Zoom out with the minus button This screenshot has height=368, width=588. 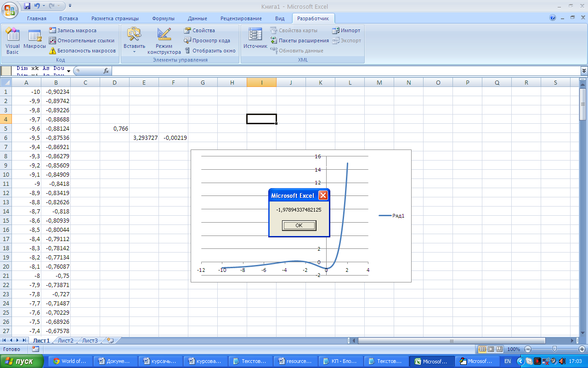pyautogui.click(x=528, y=349)
